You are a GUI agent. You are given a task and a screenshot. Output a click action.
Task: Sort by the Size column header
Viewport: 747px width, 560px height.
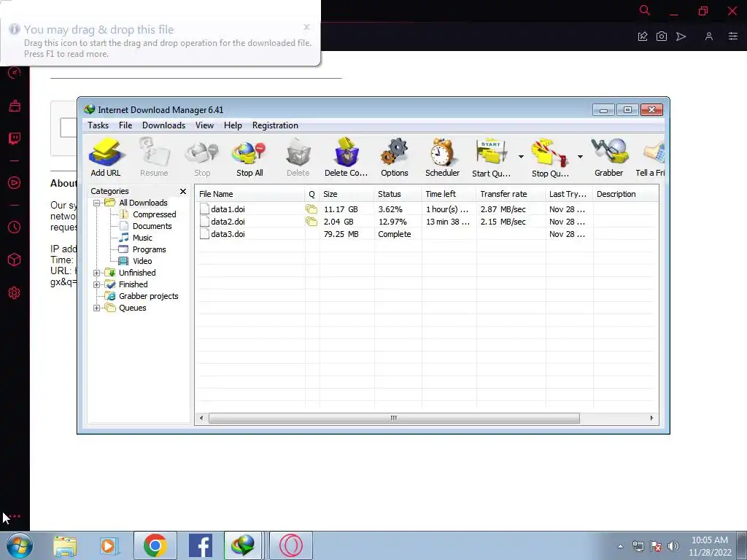[x=347, y=194]
